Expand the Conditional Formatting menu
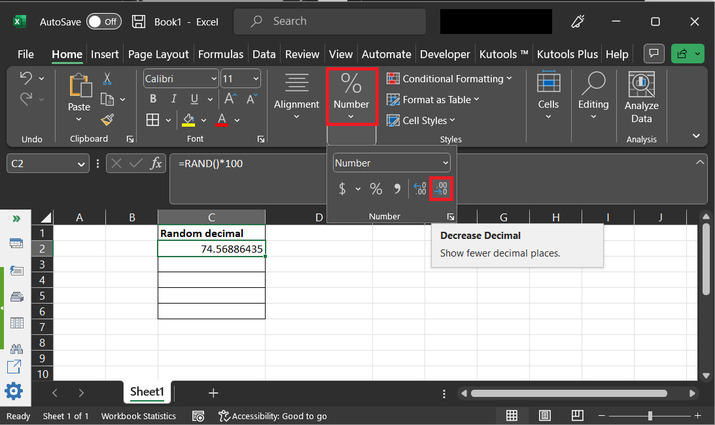Screen dimensions: 715x425 (449, 78)
